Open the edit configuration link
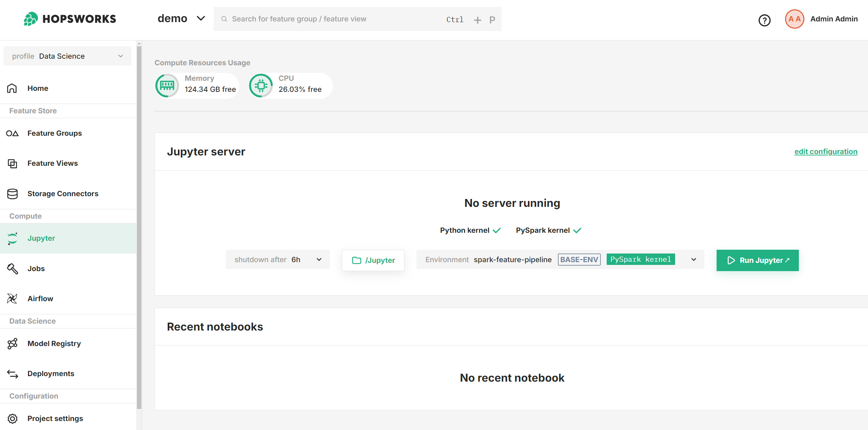This screenshot has width=868, height=430. point(826,151)
